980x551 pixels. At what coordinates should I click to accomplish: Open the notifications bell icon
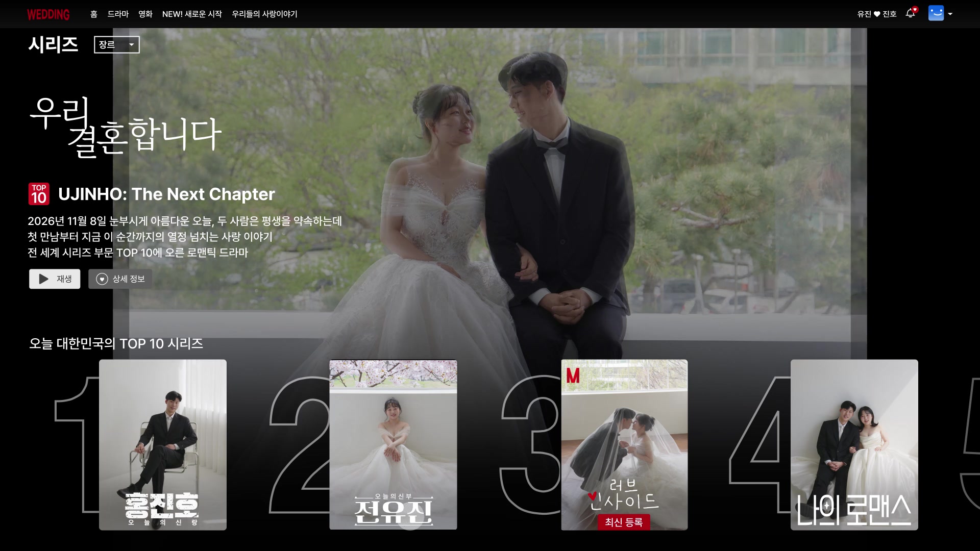pyautogui.click(x=911, y=13)
